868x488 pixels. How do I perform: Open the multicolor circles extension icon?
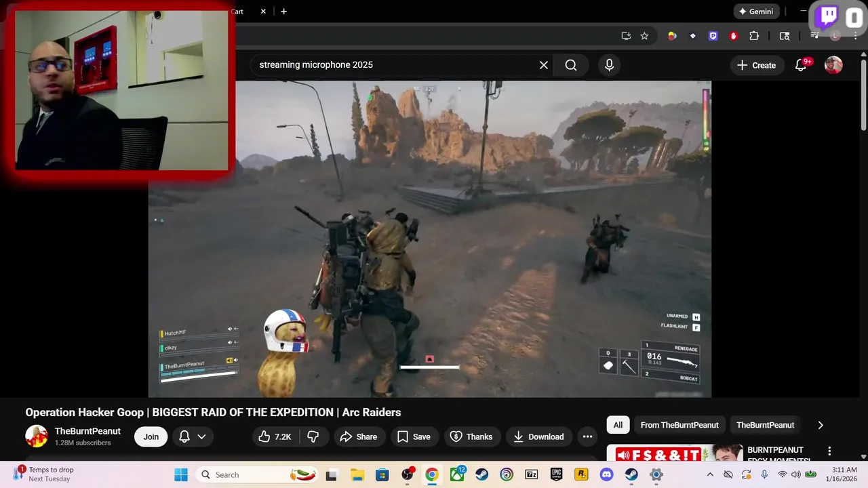(672, 36)
